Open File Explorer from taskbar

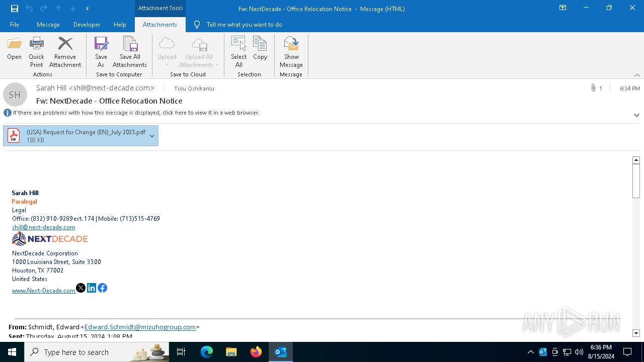point(231,352)
